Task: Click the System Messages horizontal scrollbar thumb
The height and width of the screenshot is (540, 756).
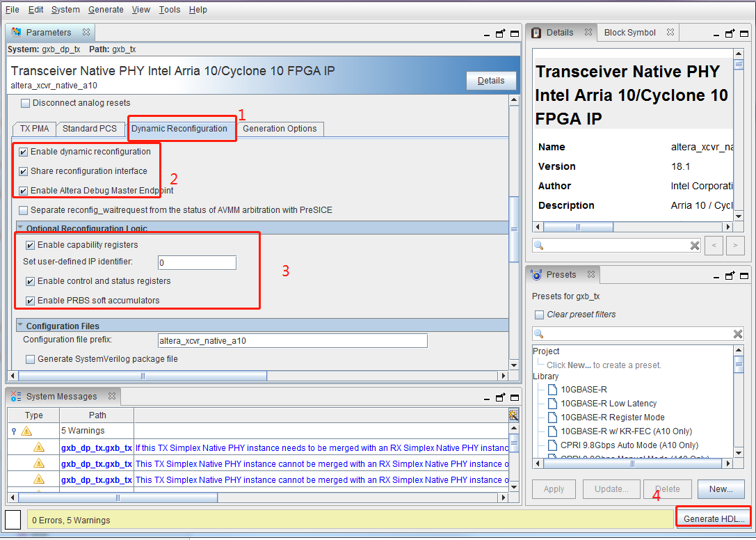Action: [x=118, y=498]
